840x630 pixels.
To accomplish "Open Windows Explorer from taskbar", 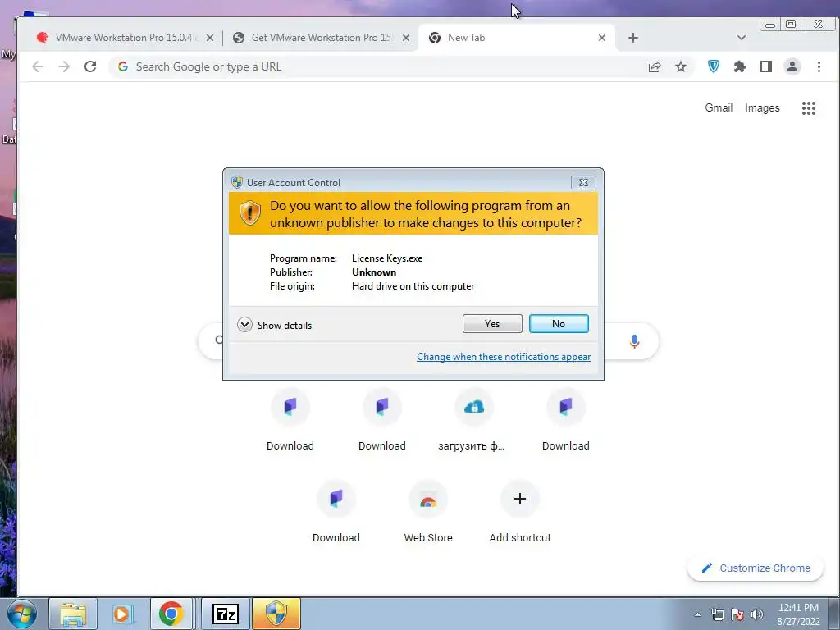I will point(73,614).
